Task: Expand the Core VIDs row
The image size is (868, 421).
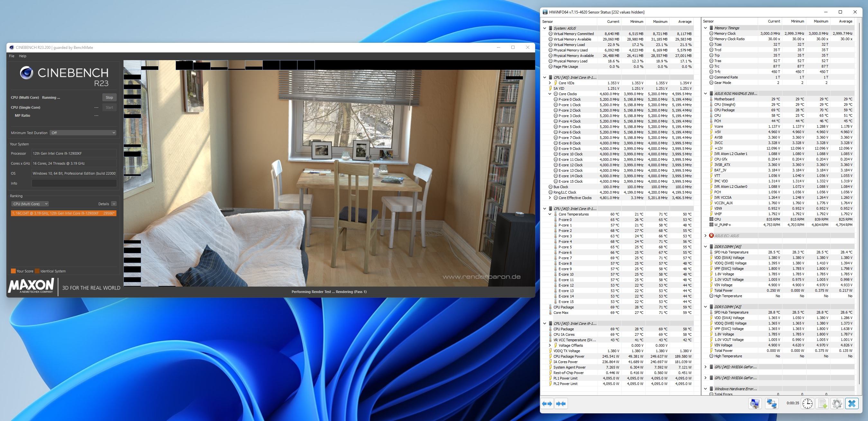Action: (550, 83)
